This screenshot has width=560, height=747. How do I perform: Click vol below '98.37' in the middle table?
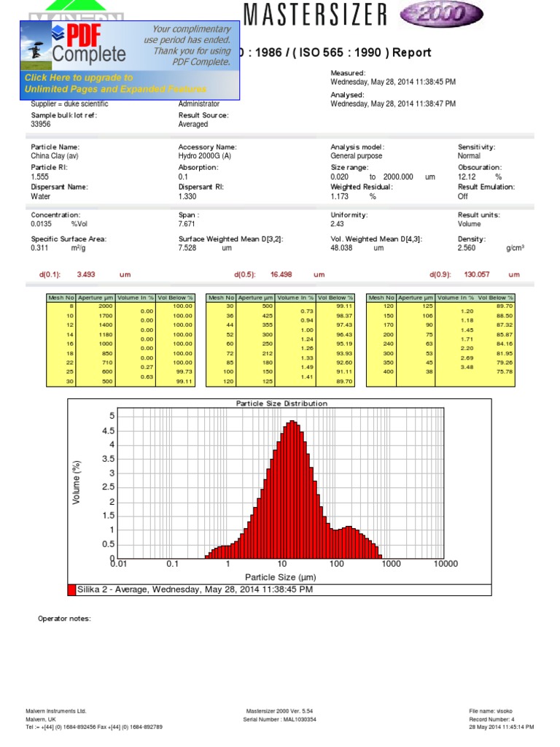coord(344,316)
